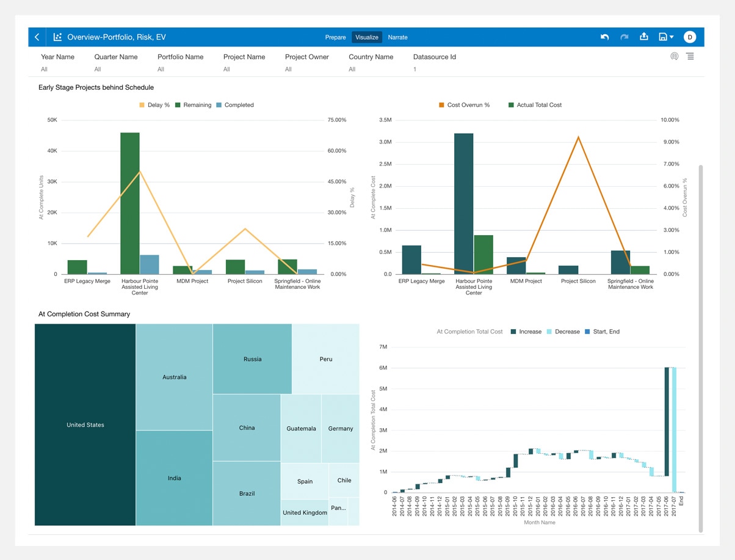
Task: Click the redo arrow icon
Action: 624,37
